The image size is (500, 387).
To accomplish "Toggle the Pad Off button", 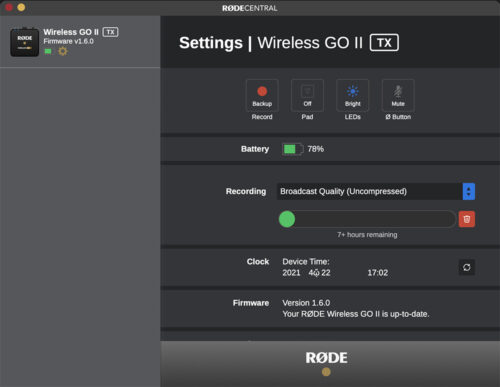I will click(x=307, y=96).
